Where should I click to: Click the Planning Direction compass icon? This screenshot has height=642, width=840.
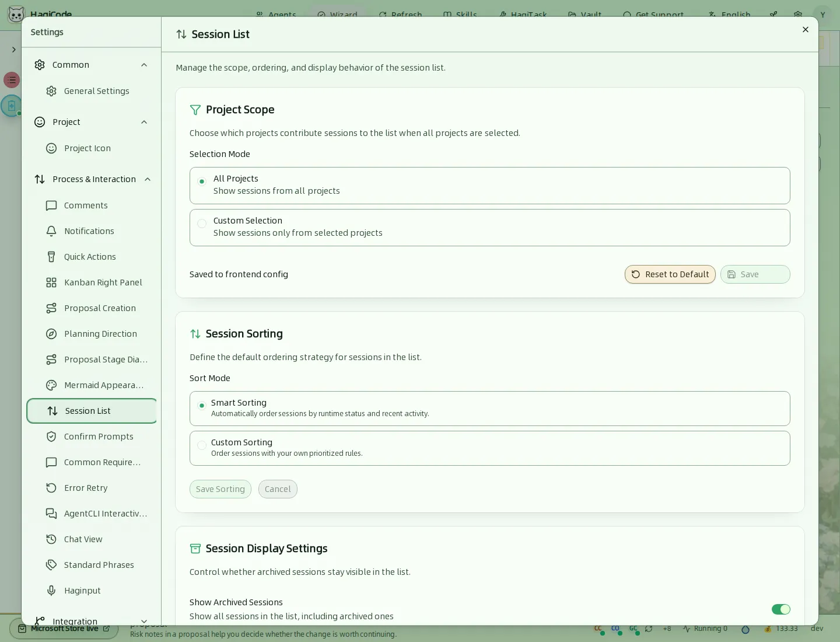[x=51, y=334]
